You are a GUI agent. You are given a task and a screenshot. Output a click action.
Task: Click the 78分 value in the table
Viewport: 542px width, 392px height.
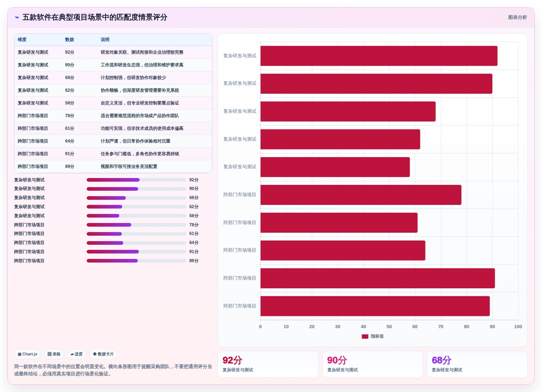[70, 116]
